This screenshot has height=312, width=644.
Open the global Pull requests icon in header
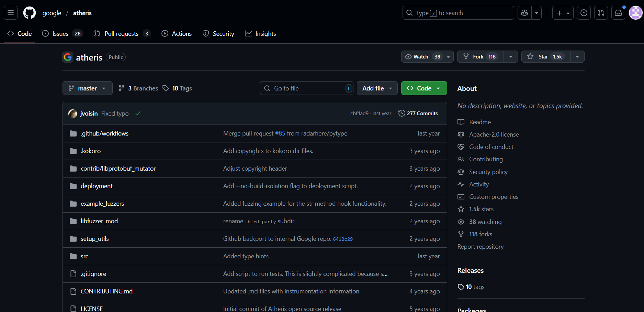601,13
